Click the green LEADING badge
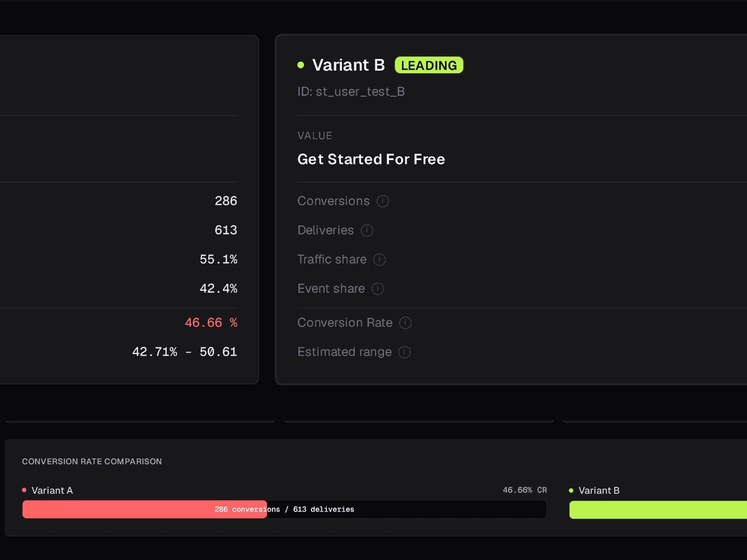 (429, 65)
